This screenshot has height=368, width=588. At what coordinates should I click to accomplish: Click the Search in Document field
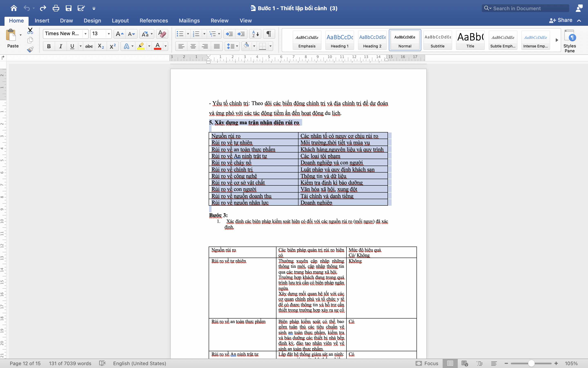click(525, 8)
